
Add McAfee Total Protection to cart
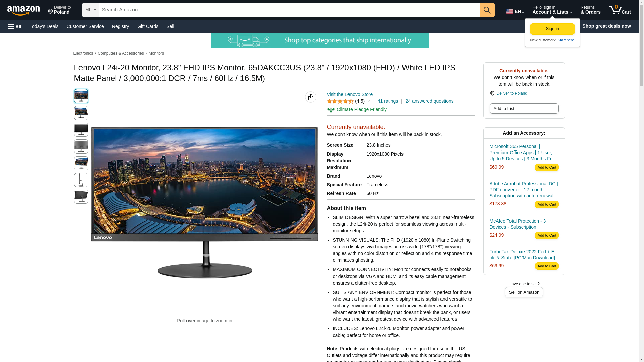[x=547, y=235]
